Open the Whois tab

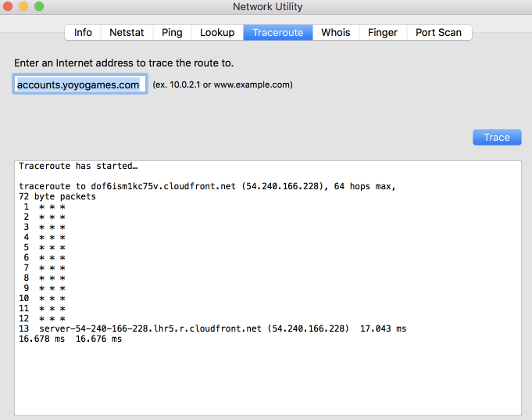coord(336,32)
